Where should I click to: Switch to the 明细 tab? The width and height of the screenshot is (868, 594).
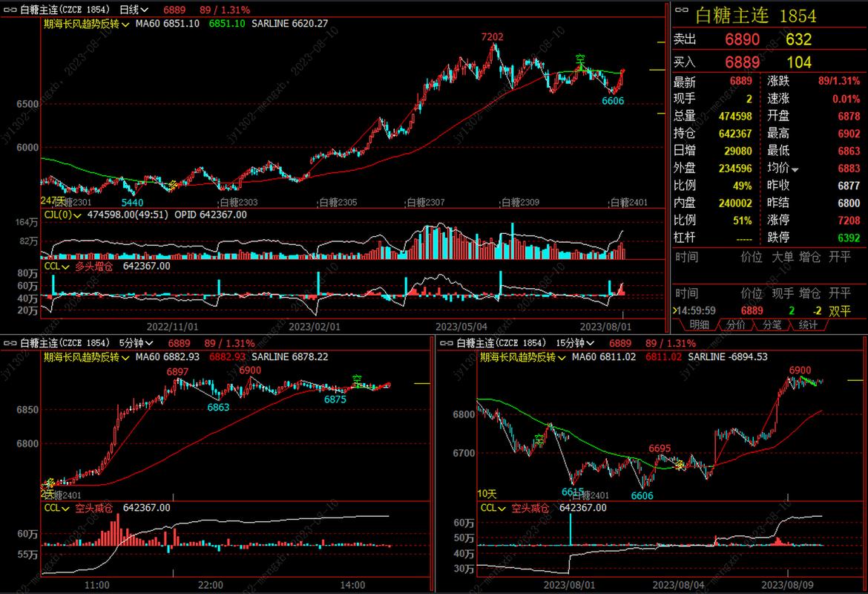point(699,324)
